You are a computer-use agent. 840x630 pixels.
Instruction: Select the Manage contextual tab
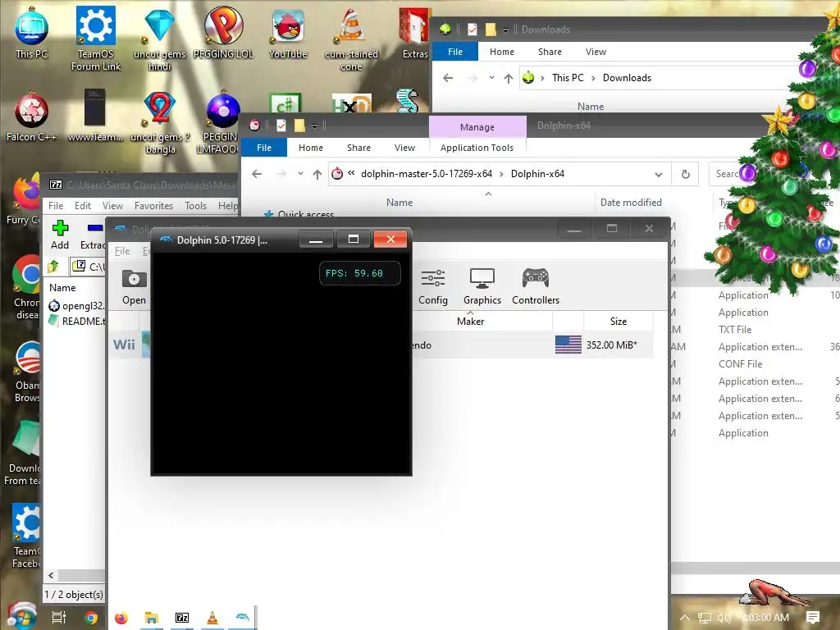477,127
